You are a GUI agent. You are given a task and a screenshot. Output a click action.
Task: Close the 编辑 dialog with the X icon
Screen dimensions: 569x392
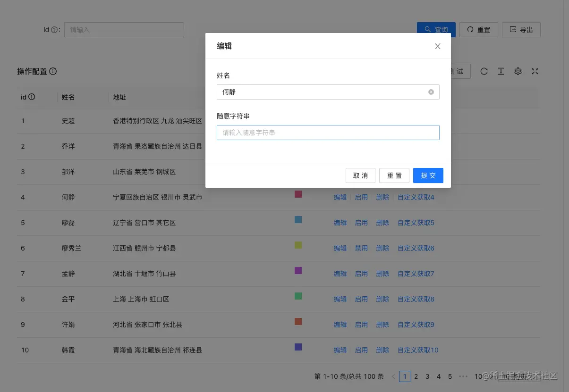tap(438, 46)
